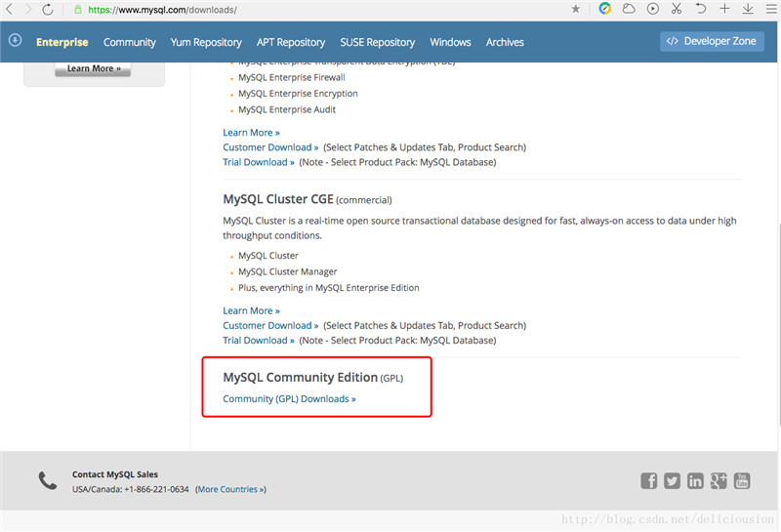Open the Google+ social icon

click(x=719, y=480)
